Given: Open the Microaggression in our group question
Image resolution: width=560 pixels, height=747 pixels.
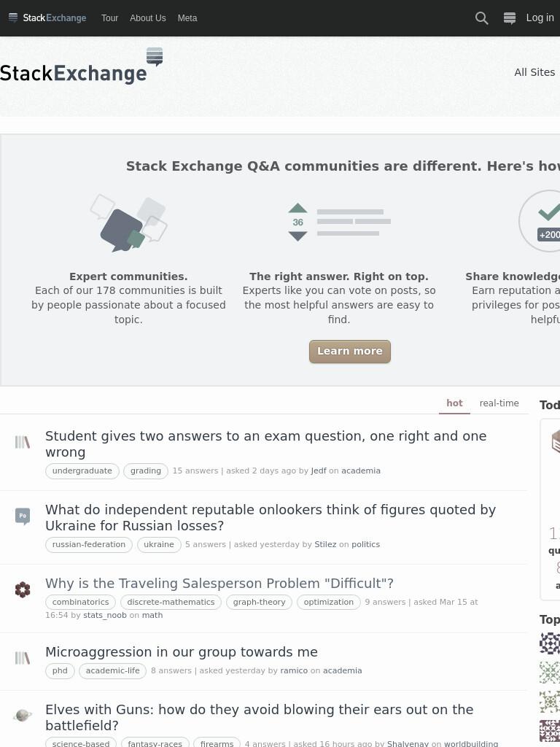Looking at the screenshot, I should [182, 651].
